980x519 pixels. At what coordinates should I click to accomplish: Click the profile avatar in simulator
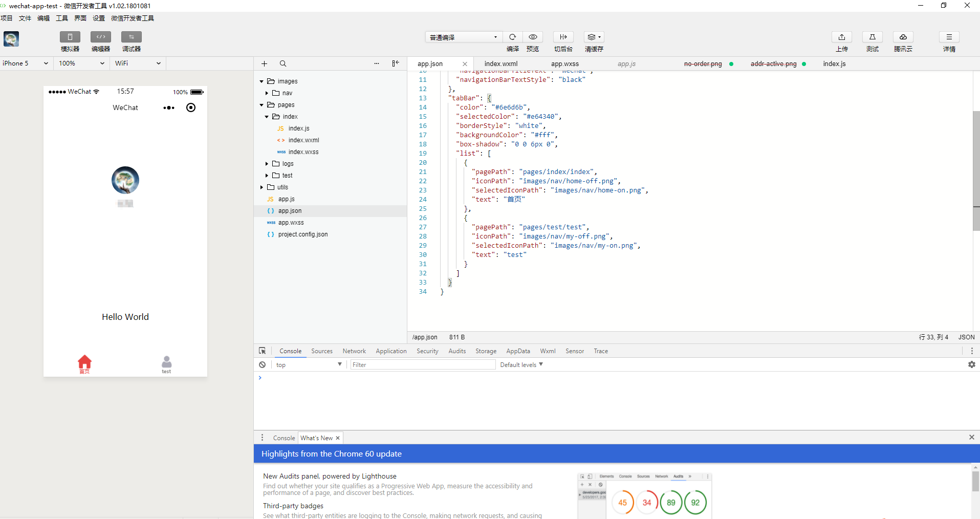pyautogui.click(x=125, y=180)
